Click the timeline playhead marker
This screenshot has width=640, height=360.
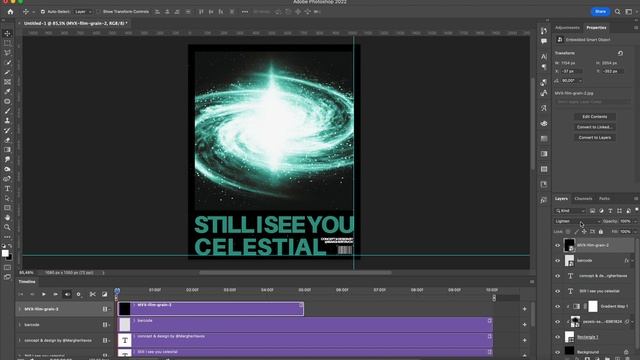pyautogui.click(x=117, y=291)
